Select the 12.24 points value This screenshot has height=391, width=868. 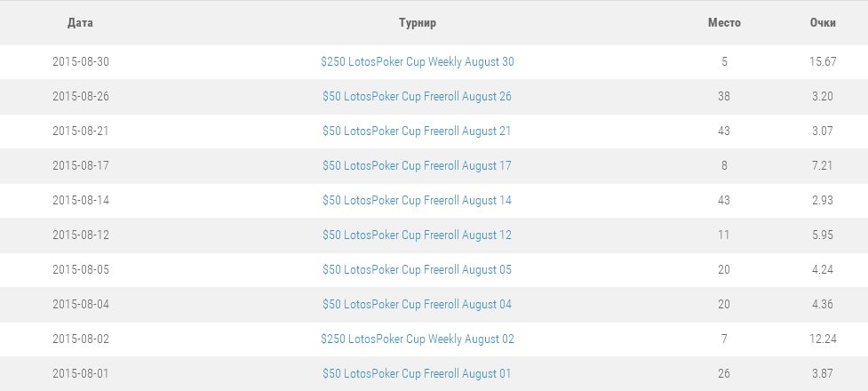click(x=823, y=339)
